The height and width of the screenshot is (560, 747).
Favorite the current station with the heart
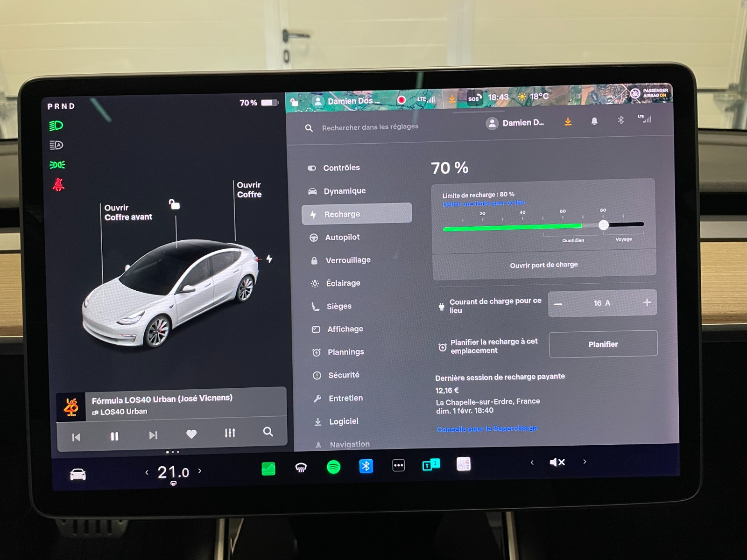191,434
